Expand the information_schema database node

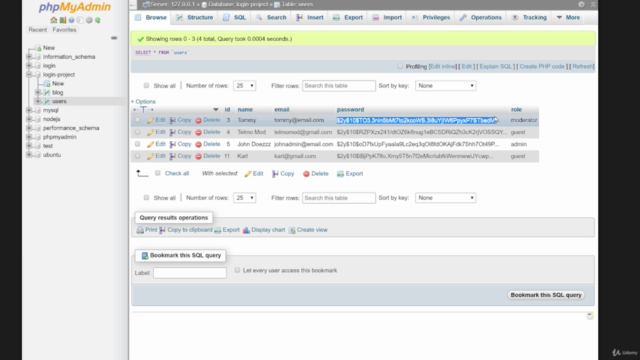tap(29, 57)
